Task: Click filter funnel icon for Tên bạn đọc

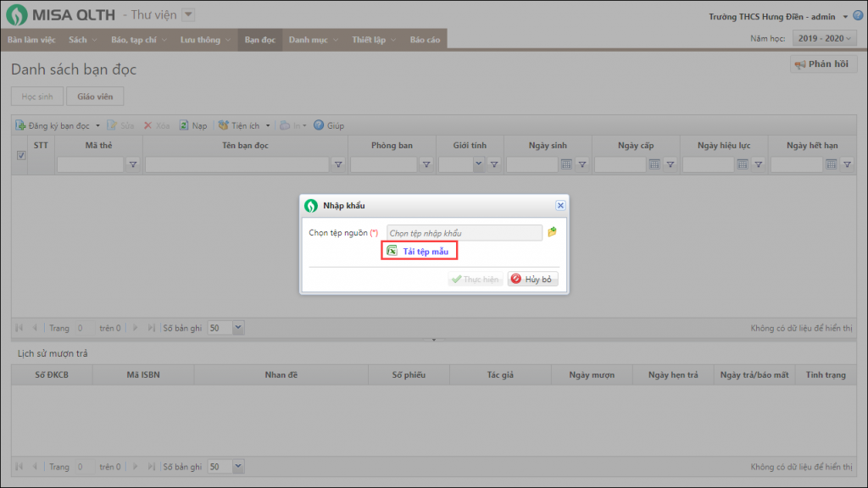Action: pos(337,164)
